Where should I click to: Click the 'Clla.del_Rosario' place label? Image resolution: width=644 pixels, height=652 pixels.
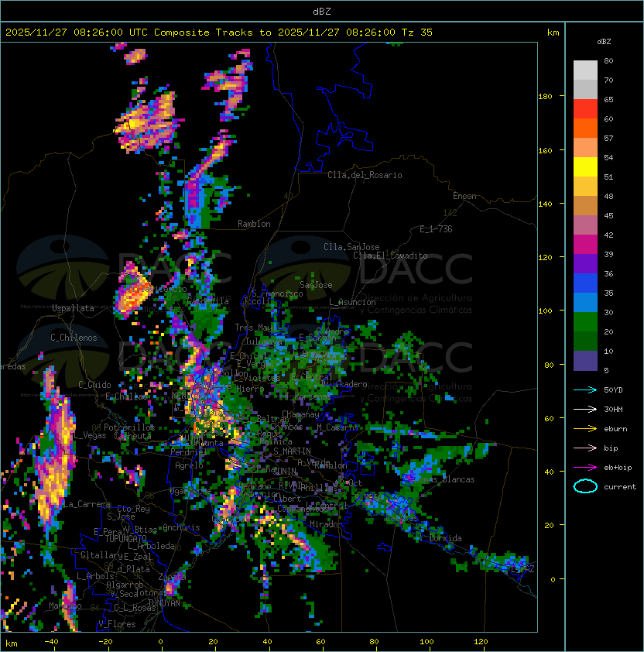pyautogui.click(x=365, y=175)
